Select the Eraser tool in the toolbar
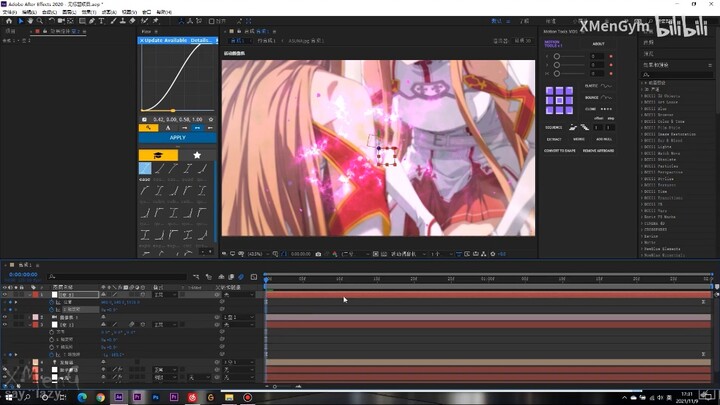Screen dimensions: 720x405 click(x=132, y=21)
